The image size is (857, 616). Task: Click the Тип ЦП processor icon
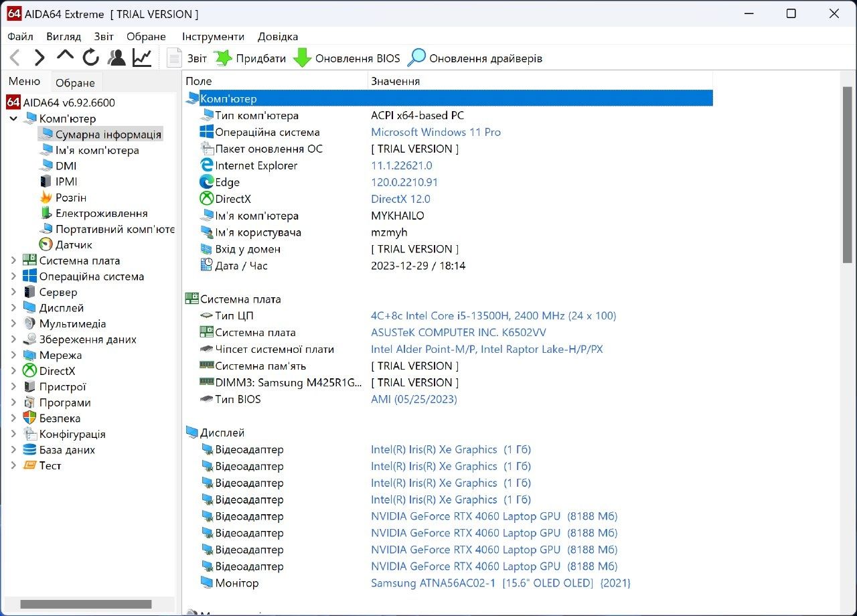207,315
